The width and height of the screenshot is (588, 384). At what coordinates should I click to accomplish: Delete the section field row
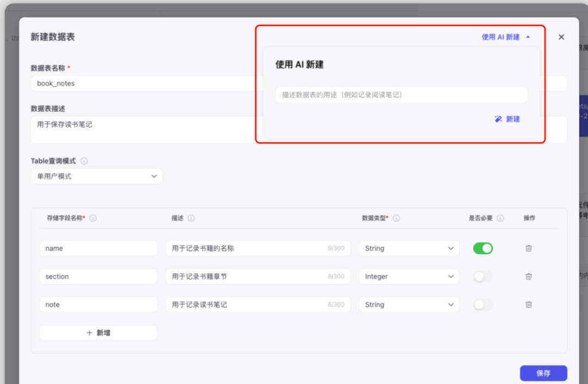529,276
